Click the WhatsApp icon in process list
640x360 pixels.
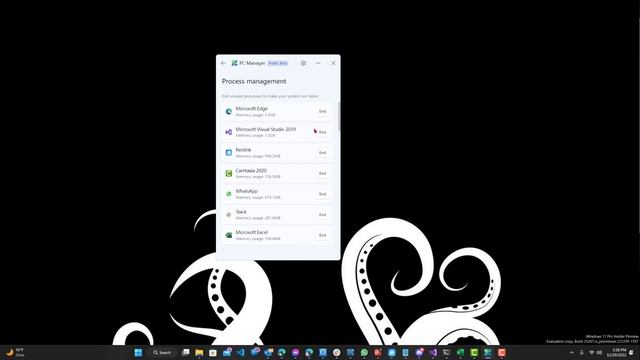pos(229,194)
